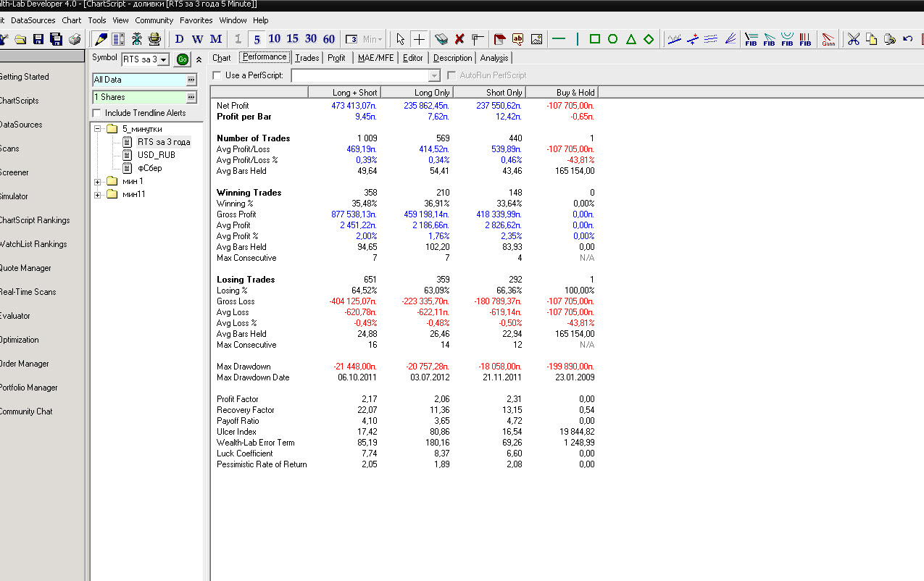Select the green horizontal line tool

coord(559,39)
